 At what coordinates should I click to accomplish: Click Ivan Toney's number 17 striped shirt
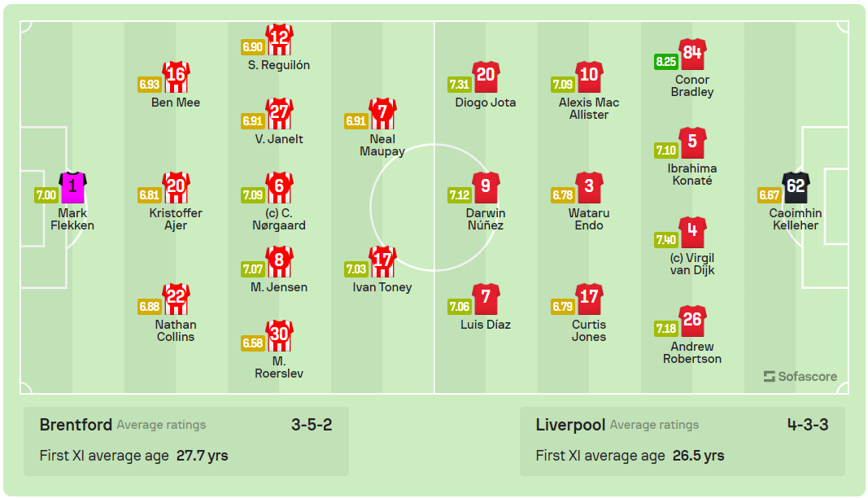click(x=382, y=262)
